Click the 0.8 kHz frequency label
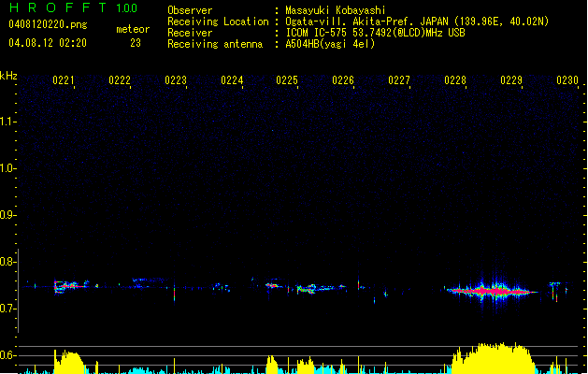Screen dimensions: 588x374 7,262
